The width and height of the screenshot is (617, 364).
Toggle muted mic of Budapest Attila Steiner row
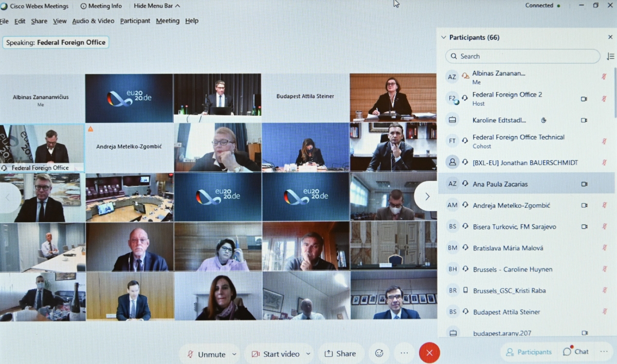coord(604,312)
